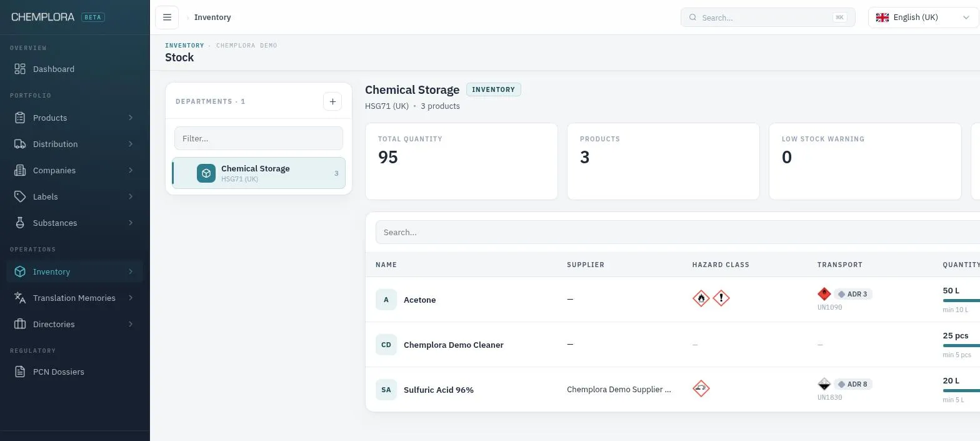Click Sulfuric Acid's 20 L quantity bar
Image resolution: width=980 pixels, height=441 pixels.
961,390
